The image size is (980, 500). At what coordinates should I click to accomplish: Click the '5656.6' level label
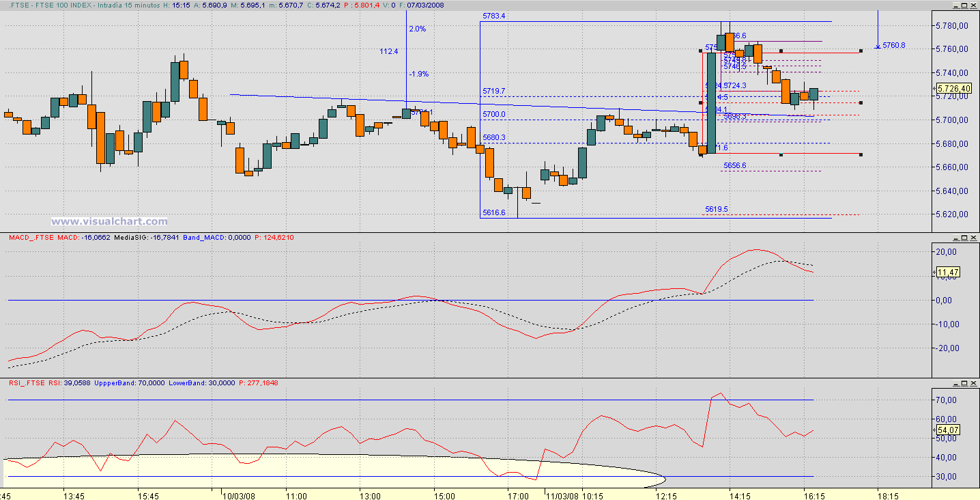(735, 165)
